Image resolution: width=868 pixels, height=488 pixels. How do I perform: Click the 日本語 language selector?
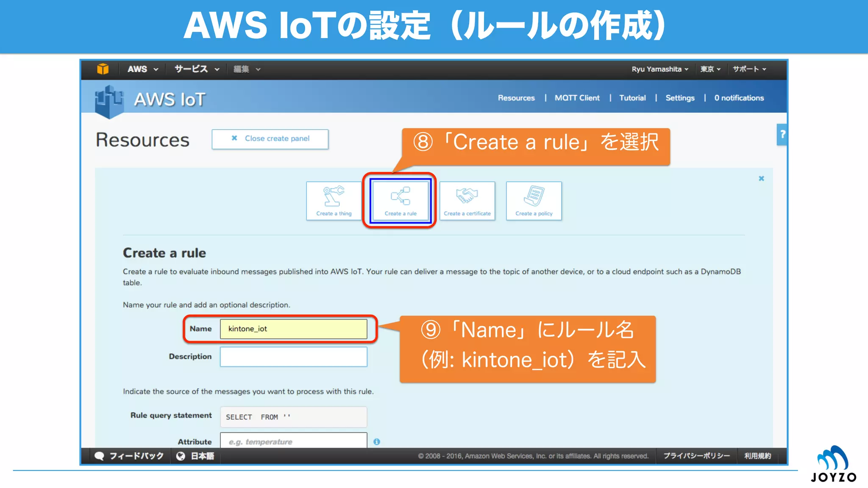point(195,456)
